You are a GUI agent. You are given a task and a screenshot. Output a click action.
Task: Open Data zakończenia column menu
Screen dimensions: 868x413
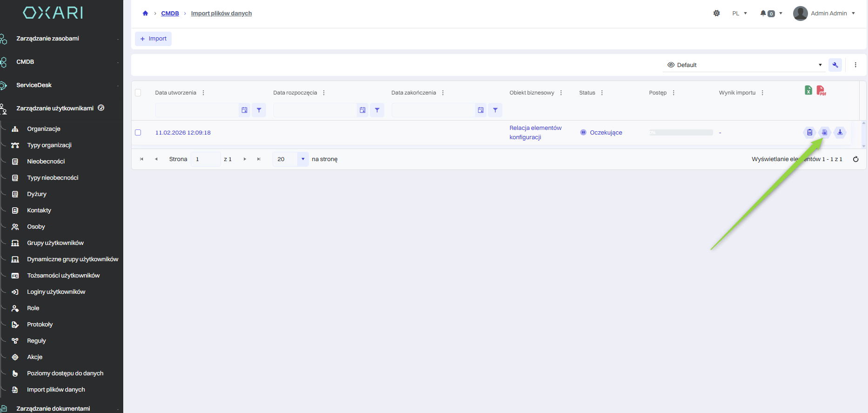(x=443, y=93)
